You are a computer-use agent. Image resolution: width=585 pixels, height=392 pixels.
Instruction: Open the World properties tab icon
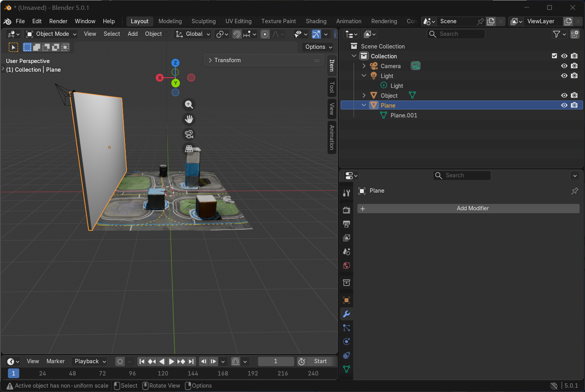(x=346, y=266)
